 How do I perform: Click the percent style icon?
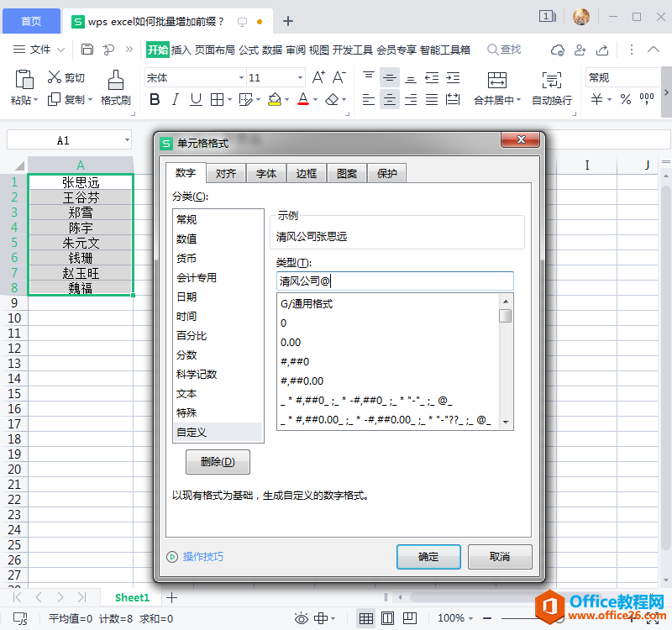coord(626,99)
